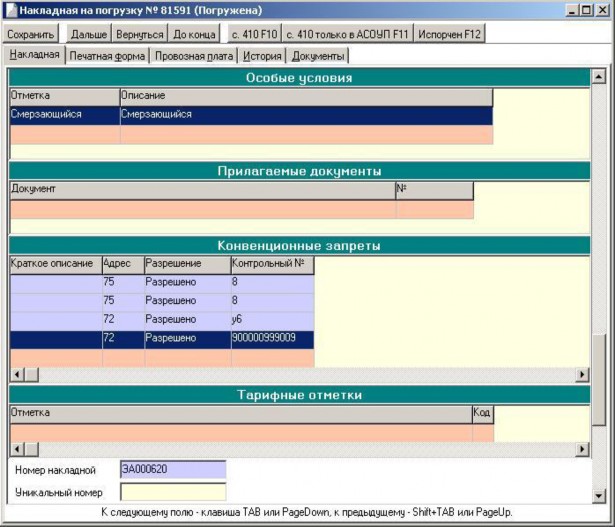The width and height of the screenshot is (615, 527).
Task: Click the Разрешение column header
Action: click(188, 264)
